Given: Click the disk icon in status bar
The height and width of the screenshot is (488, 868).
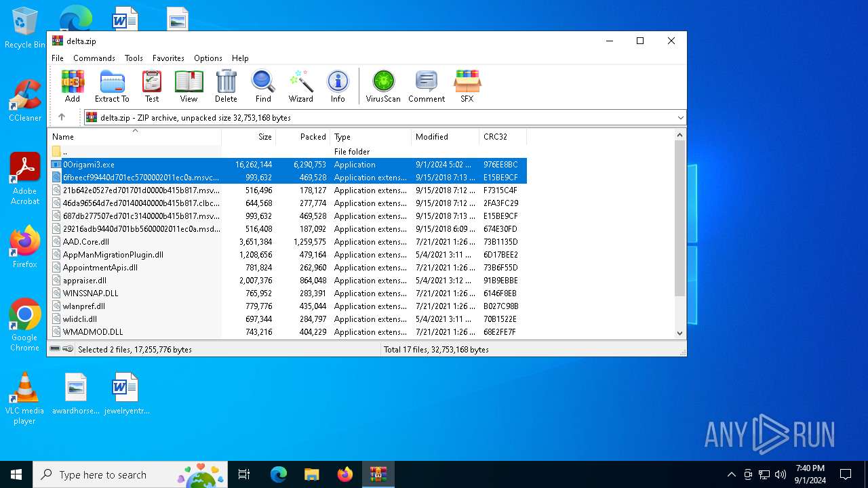Looking at the screenshot, I should coord(55,349).
